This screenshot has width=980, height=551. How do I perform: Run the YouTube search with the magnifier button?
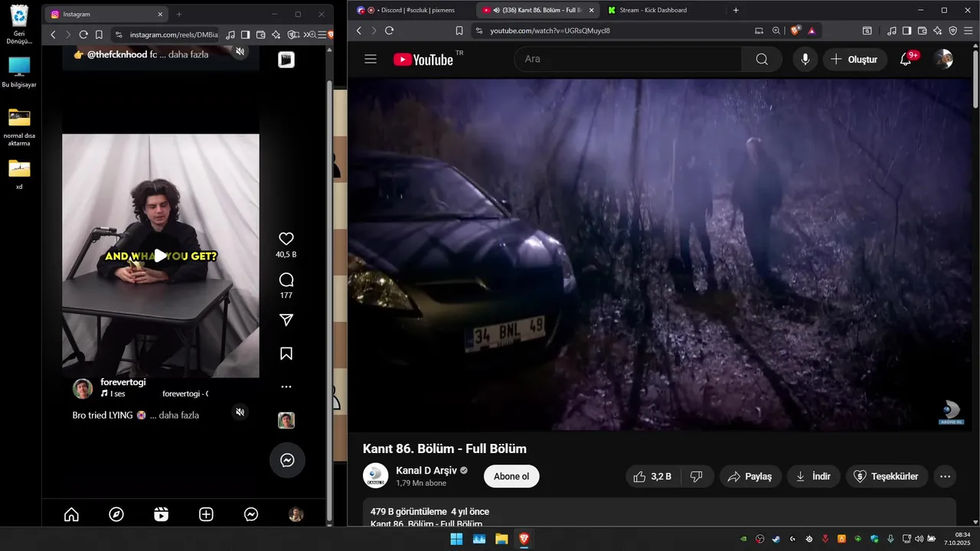coord(762,59)
